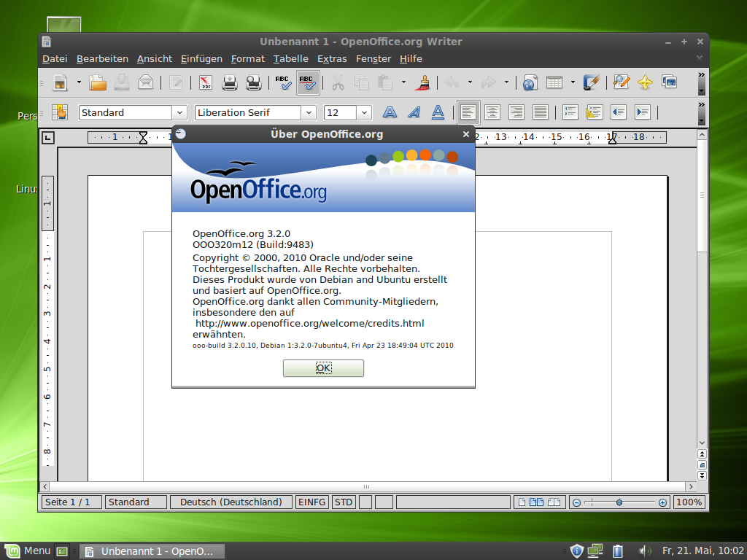Enable centered paragraph alignment
The width and height of the screenshot is (747, 560).
[492, 112]
